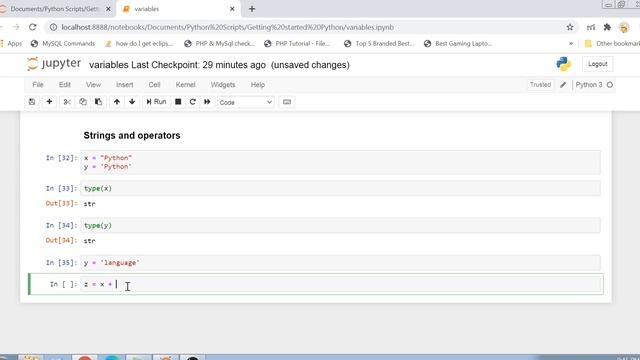Screen dimensions: 640x360
Task: Restart kernel and rerun all fast-forward icon
Action: (x=207, y=102)
